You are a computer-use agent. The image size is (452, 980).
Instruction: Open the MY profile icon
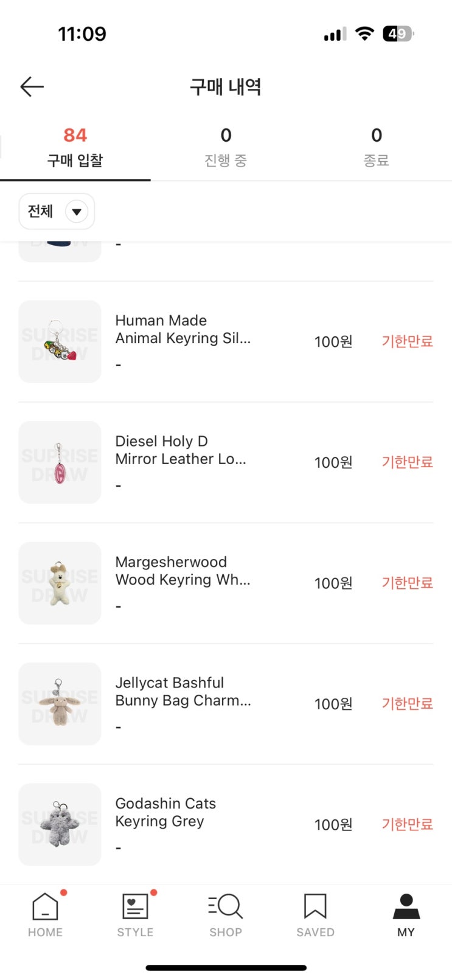[x=406, y=907]
